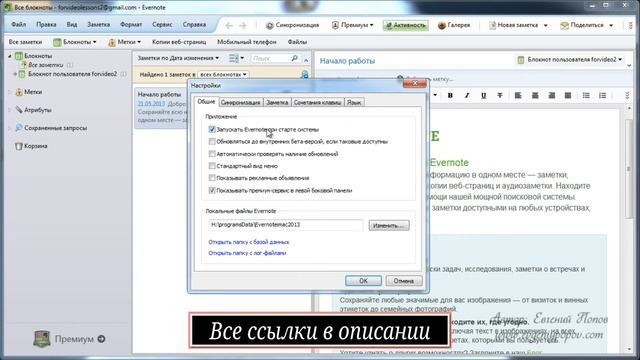Open the Заметки по Дата изменения sort dropdown

(178, 58)
